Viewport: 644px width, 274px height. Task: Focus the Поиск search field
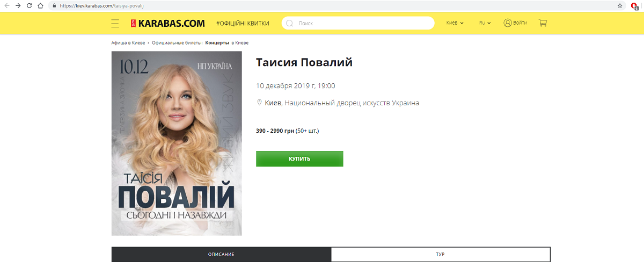[x=358, y=23]
